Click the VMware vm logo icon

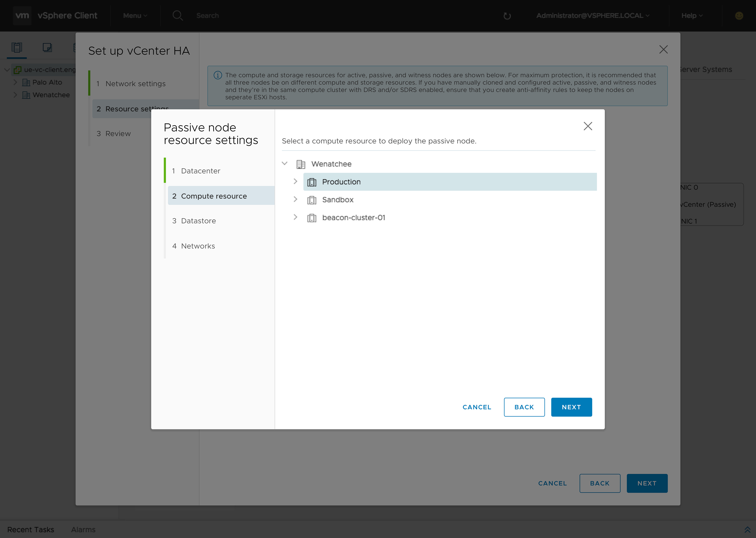click(22, 16)
